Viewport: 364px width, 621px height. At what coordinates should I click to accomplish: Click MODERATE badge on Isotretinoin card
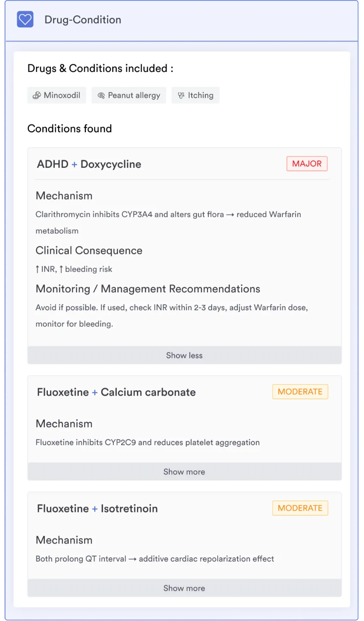300,508
